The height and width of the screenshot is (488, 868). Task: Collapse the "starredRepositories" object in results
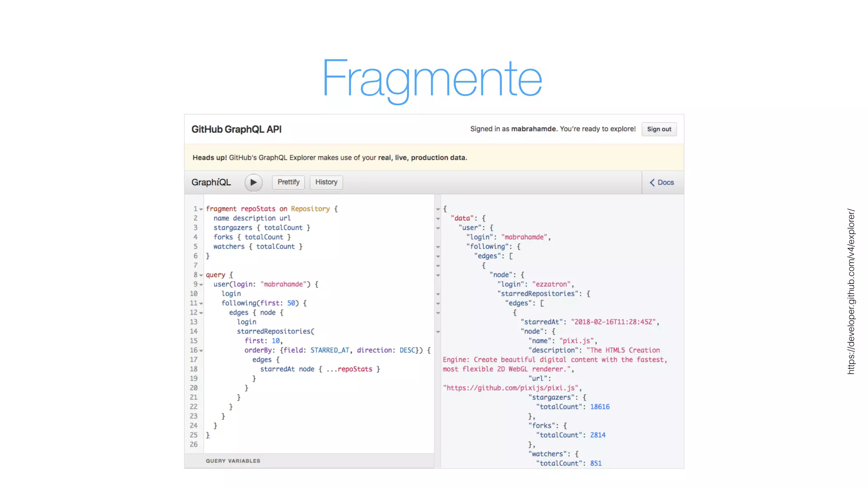click(x=438, y=294)
